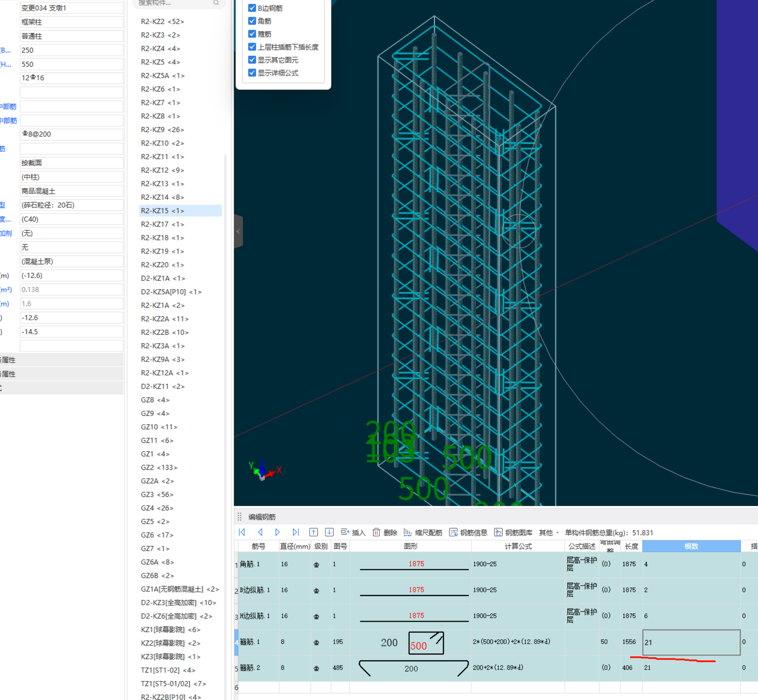Click the 插入 insert row button

(353, 532)
